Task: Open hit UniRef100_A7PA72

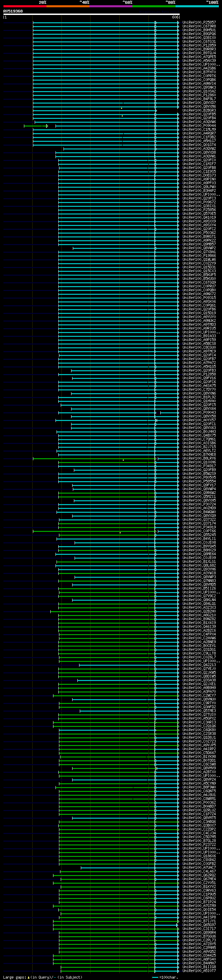Action: (x=199, y=363)
